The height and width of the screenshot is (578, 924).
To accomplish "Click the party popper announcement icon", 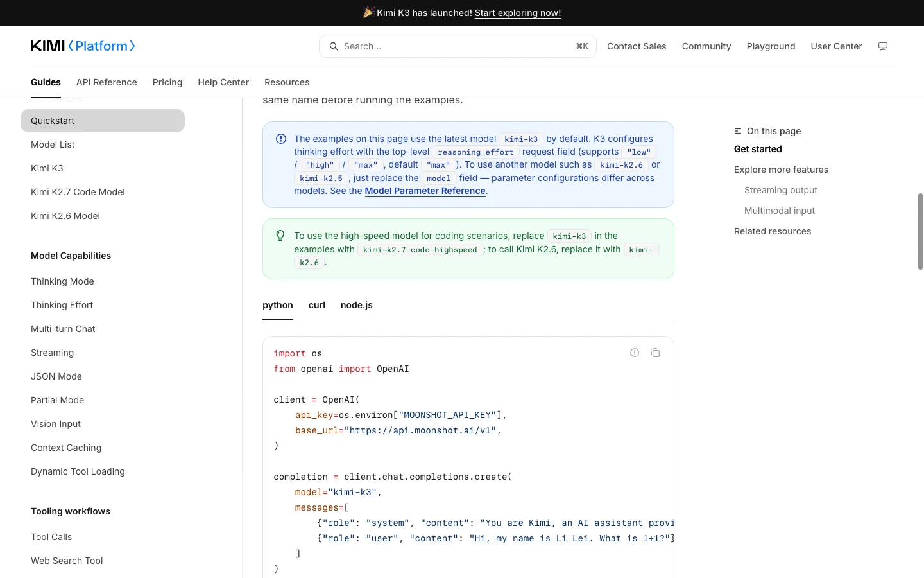I will [368, 13].
